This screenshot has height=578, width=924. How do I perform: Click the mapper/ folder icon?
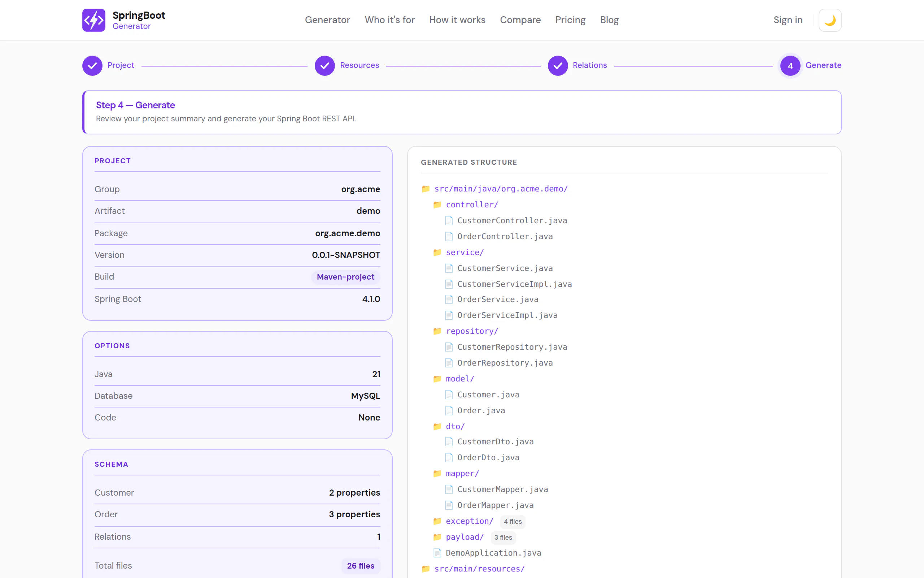437,474
